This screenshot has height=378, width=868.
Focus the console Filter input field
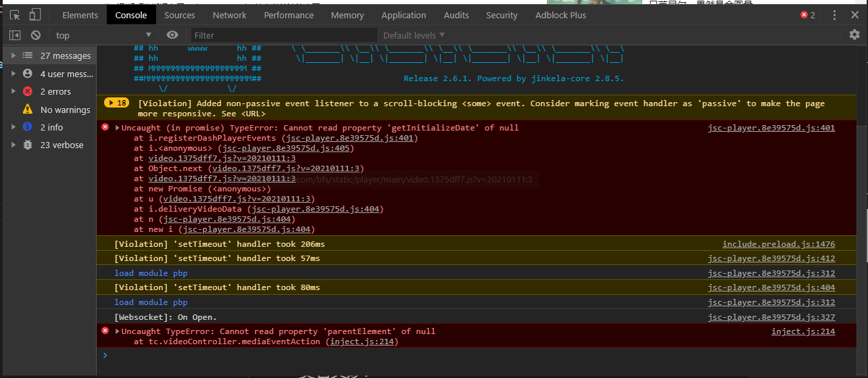pyautogui.click(x=284, y=35)
